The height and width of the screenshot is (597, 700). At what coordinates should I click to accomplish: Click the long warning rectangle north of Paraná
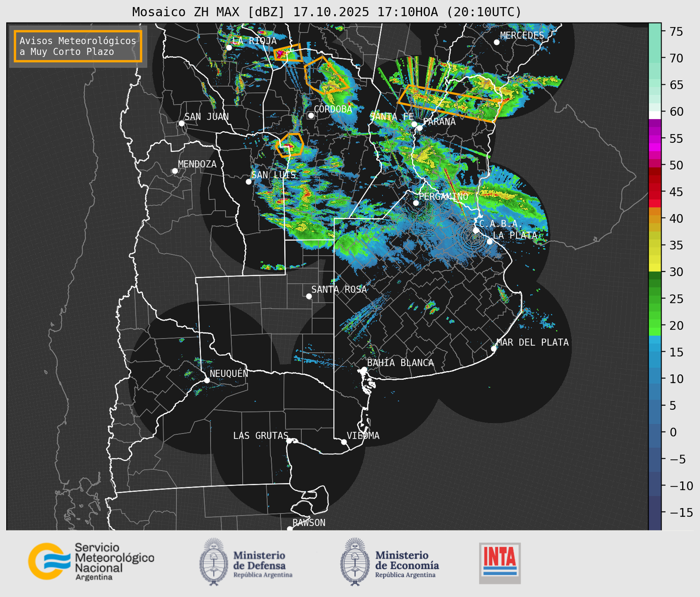point(450,103)
